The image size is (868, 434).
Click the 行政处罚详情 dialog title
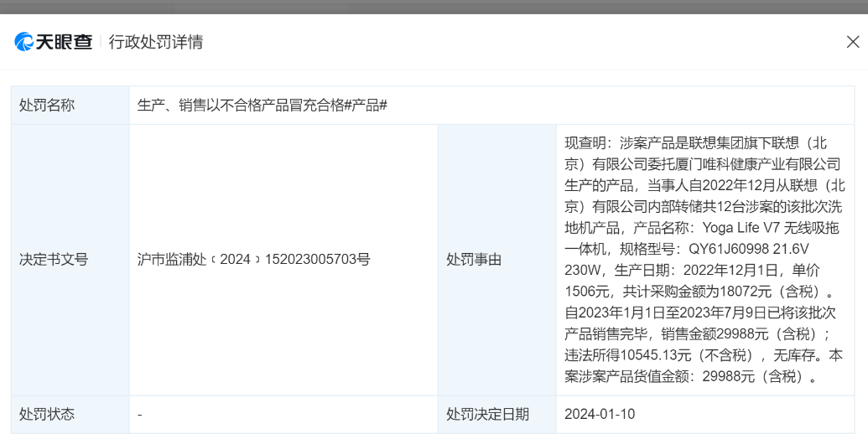point(156,42)
